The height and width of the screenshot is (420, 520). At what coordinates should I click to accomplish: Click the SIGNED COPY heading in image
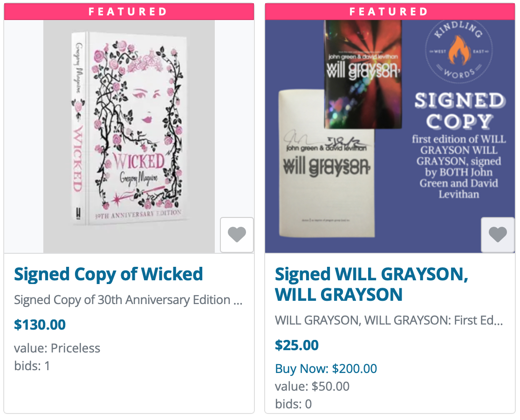click(459, 111)
